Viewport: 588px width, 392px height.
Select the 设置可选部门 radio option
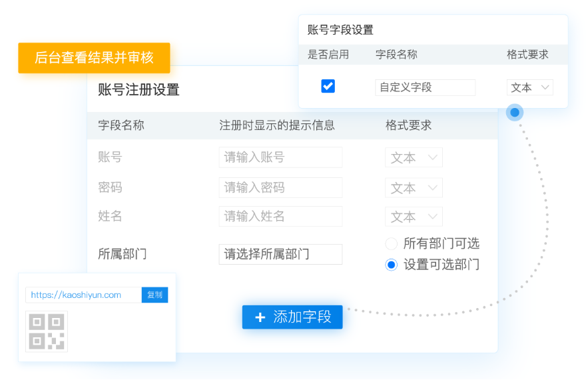pyautogui.click(x=392, y=265)
